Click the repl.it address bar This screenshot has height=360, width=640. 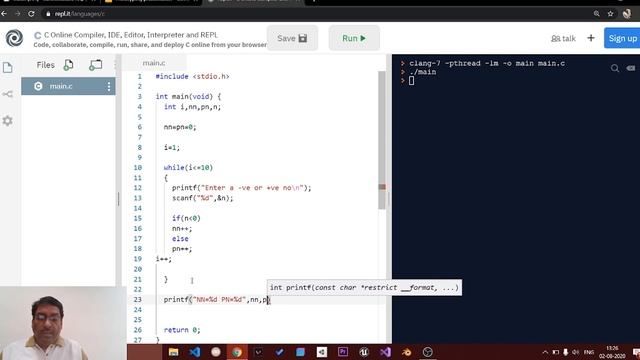(79, 13)
